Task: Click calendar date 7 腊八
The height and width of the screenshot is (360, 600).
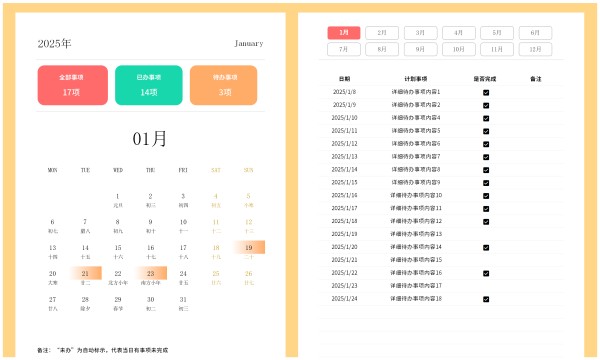Action: tap(85, 226)
